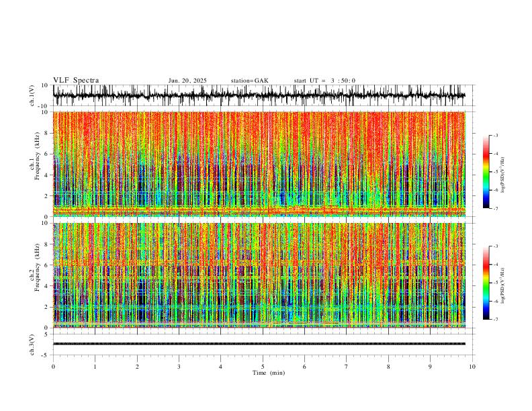Click the ch.3 black voltage trace

coord(259,344)
